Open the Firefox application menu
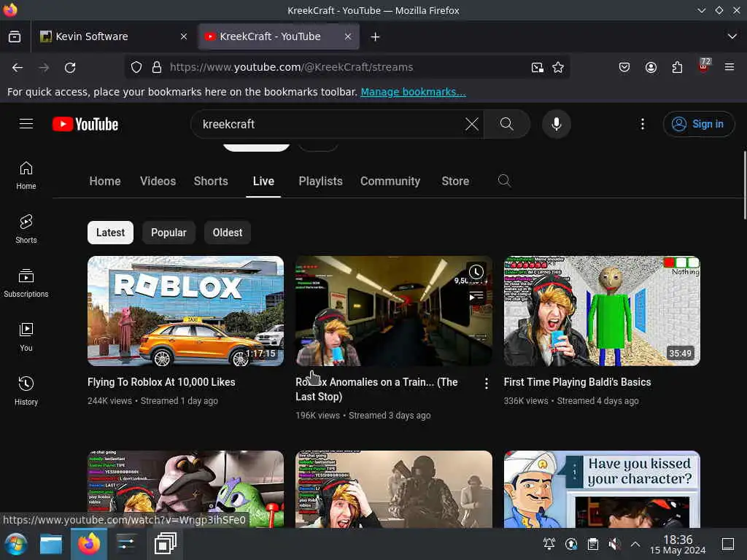This screenshot has height=560, width=747. coord(729,68)
